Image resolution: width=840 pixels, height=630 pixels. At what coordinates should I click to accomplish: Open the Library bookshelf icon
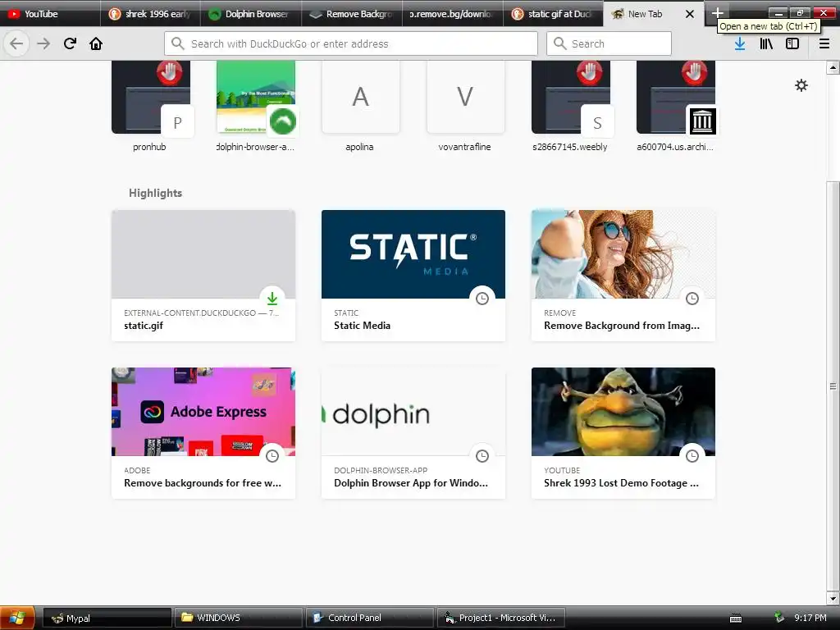pyautogui.click(x=766, y=43)
